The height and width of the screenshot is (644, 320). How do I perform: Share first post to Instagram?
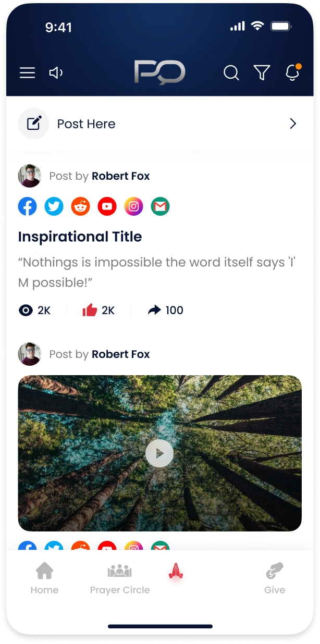click(134, 206)
